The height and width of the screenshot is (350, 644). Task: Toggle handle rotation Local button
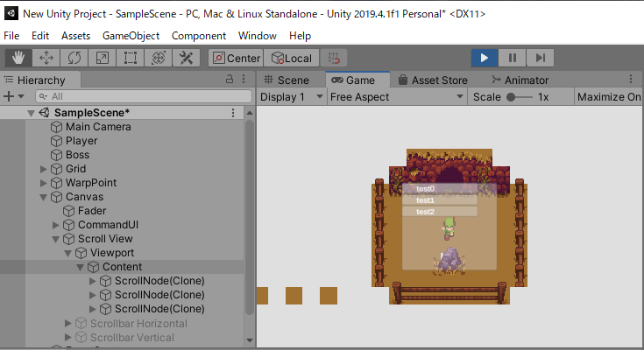tap(291, 58)
